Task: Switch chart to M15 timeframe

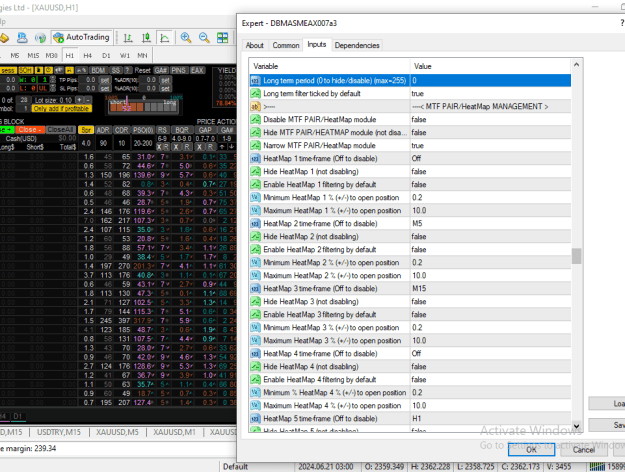Action: (x=33, y=55)
